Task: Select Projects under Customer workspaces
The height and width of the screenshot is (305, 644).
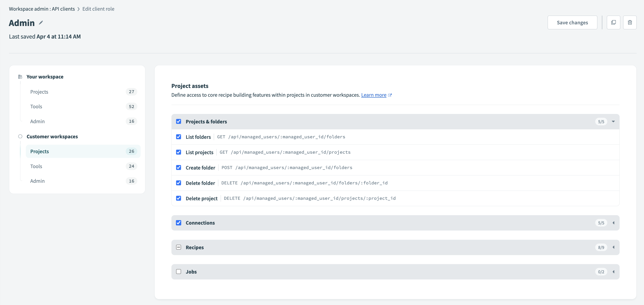Action: [83, 151]
